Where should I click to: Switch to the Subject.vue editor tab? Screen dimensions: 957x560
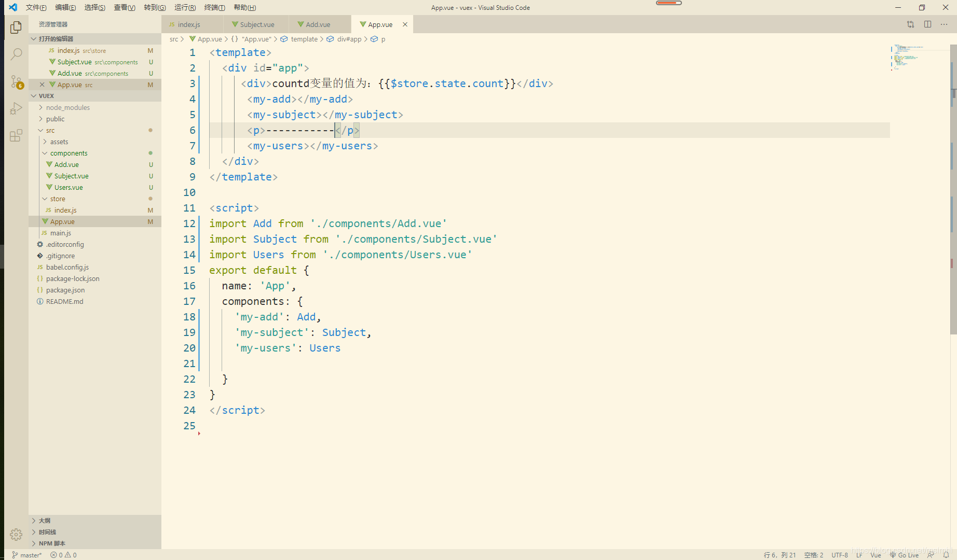256,24
